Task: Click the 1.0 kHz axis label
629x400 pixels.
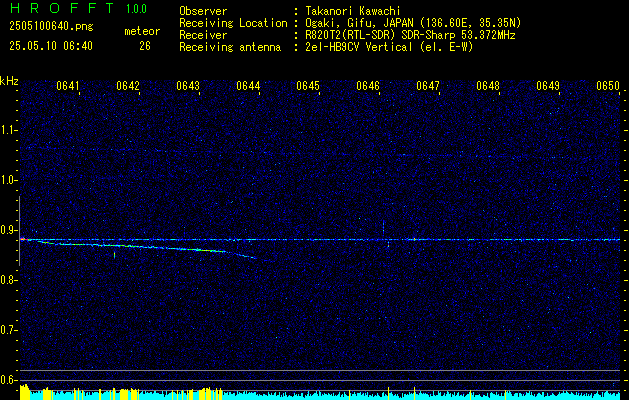Action: (9, 180)
